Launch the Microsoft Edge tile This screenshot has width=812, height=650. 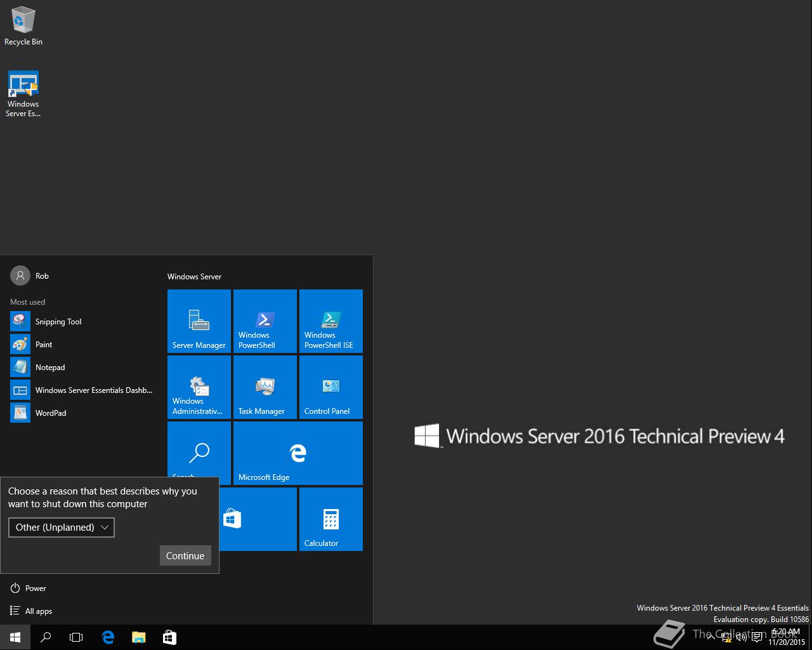[298, 453]
